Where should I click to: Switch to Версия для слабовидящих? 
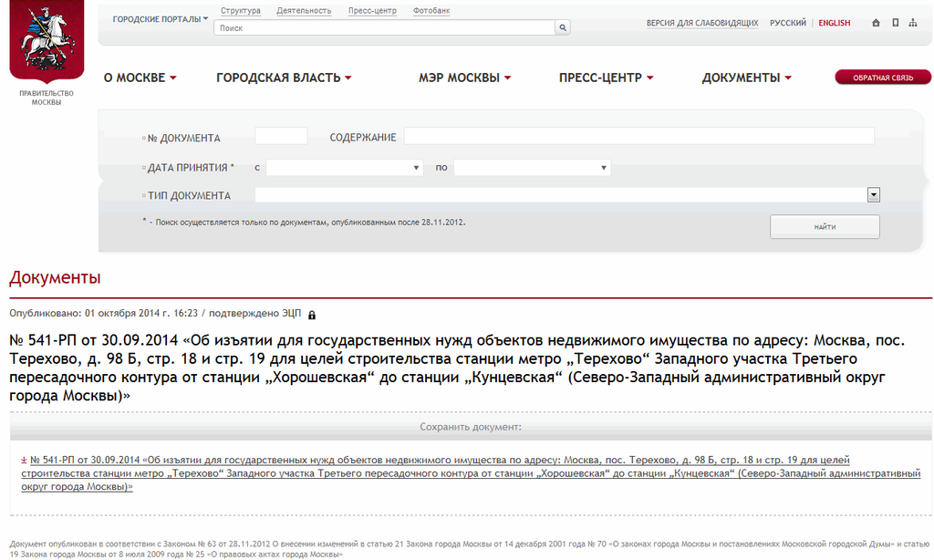(702, 23)
